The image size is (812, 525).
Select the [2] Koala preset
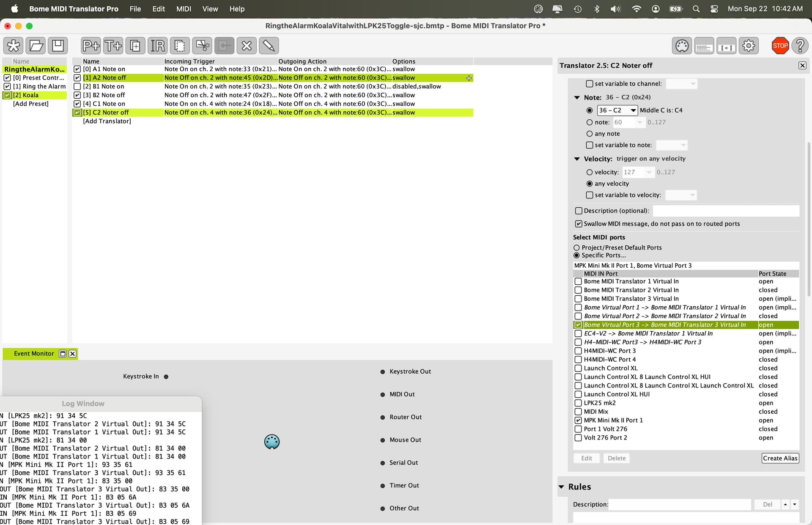(x=35, y=95)
